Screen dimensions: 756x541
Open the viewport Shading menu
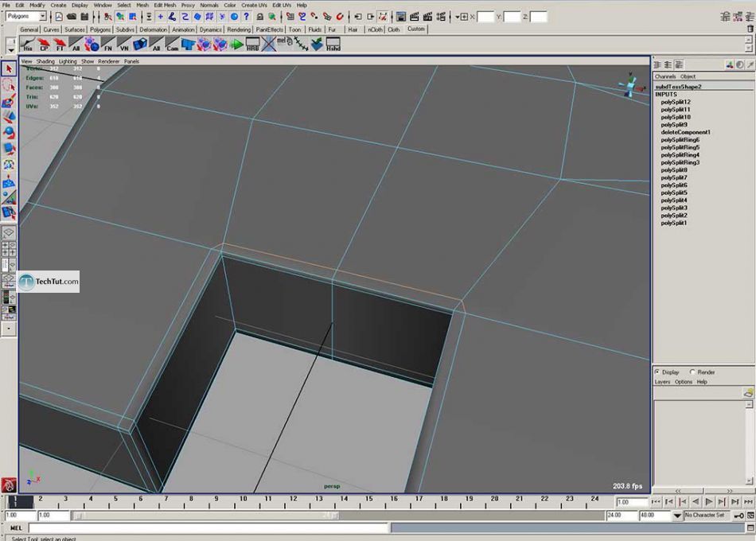click(45, 61)
